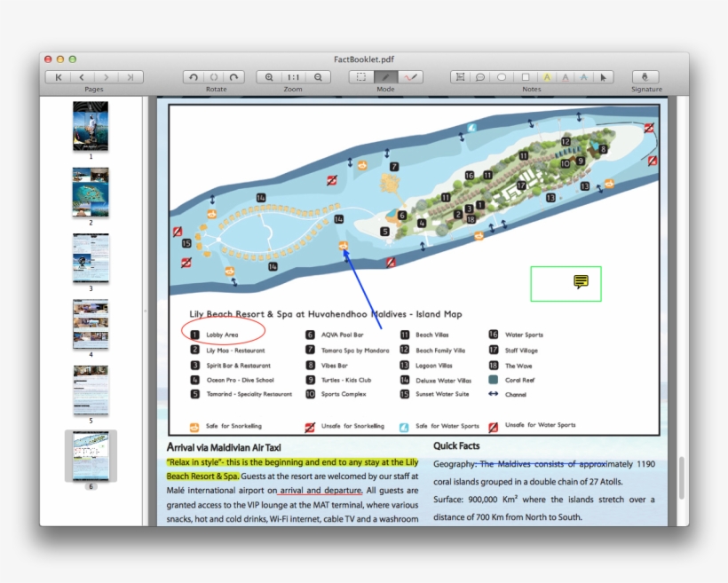Switch to rectangular selection mode
Viewport: 728px width, 583px height.
(360, 77)
